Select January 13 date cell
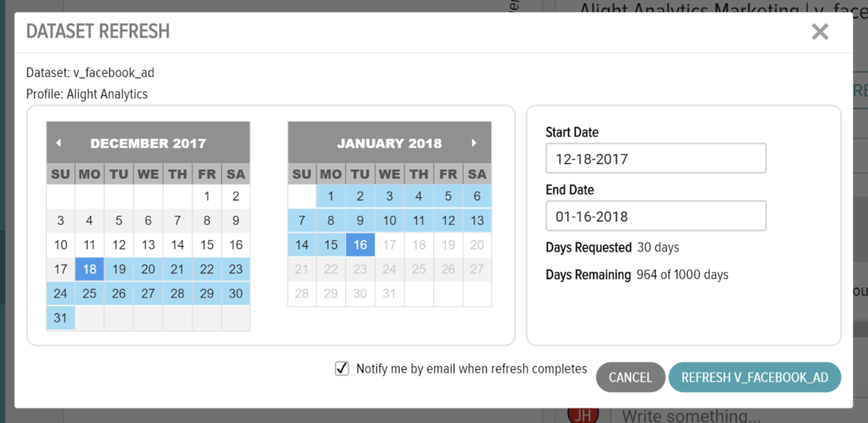 click(x=477, y=221)
